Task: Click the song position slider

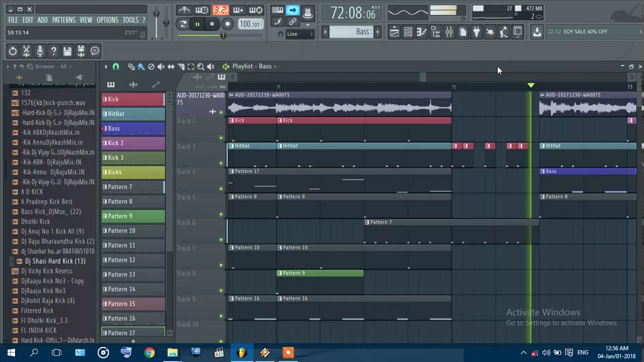Action: tap(220, 35)
